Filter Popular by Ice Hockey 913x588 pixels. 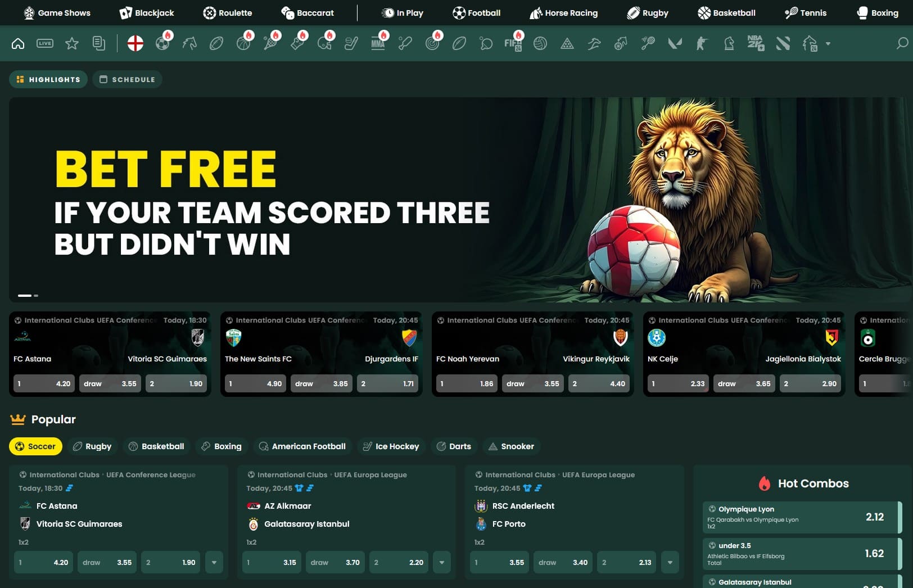pos(391,446)
